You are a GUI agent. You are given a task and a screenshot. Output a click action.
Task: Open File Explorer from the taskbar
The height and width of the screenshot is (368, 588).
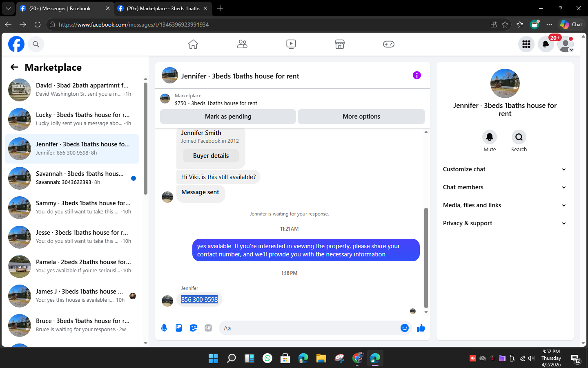click(321, 359)
